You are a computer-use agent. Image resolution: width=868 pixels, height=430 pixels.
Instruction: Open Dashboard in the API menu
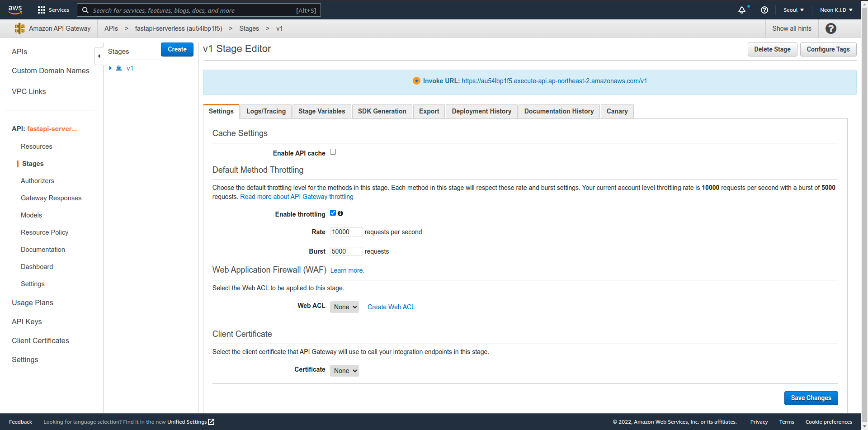pyautogui.click(x=37, y=267)
